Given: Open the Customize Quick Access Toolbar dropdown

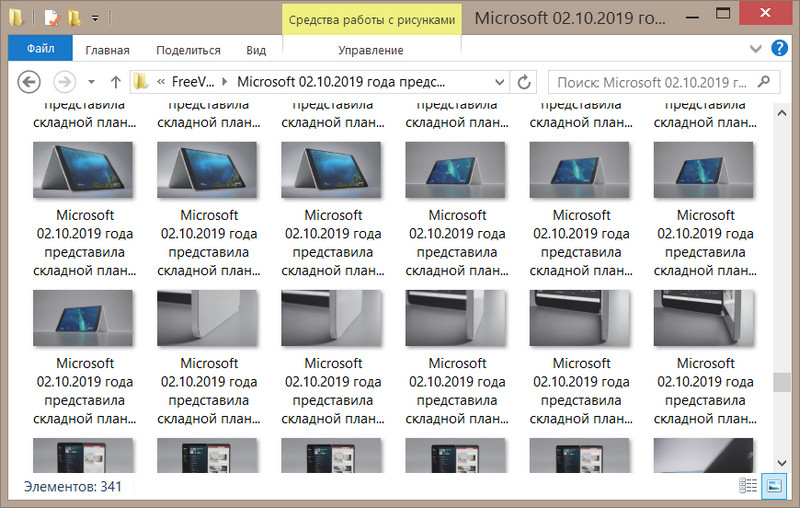Looking at the screenshot, I should tap(95, 19).
